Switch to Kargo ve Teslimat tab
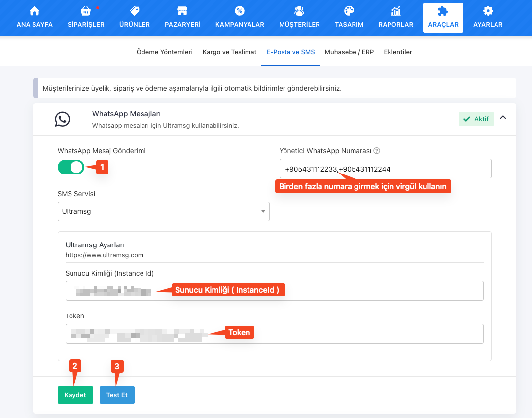 coord(229,52)
